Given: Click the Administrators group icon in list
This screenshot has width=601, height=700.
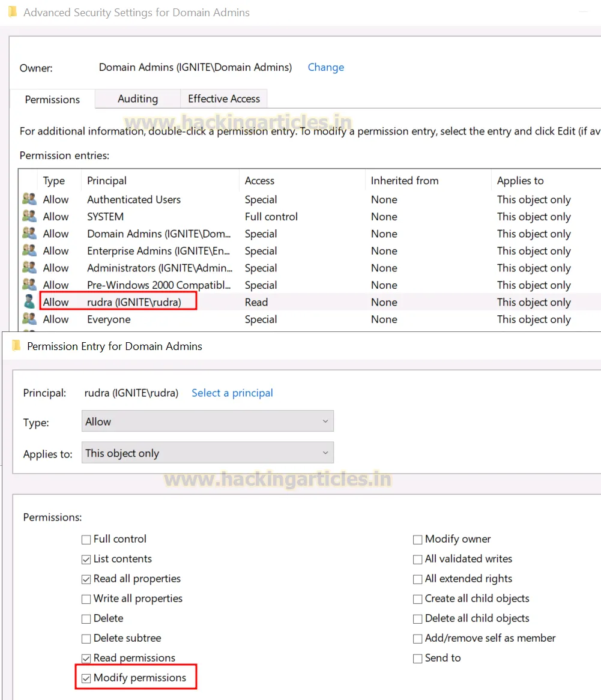Looking at the screenshot, I should 29,268.
